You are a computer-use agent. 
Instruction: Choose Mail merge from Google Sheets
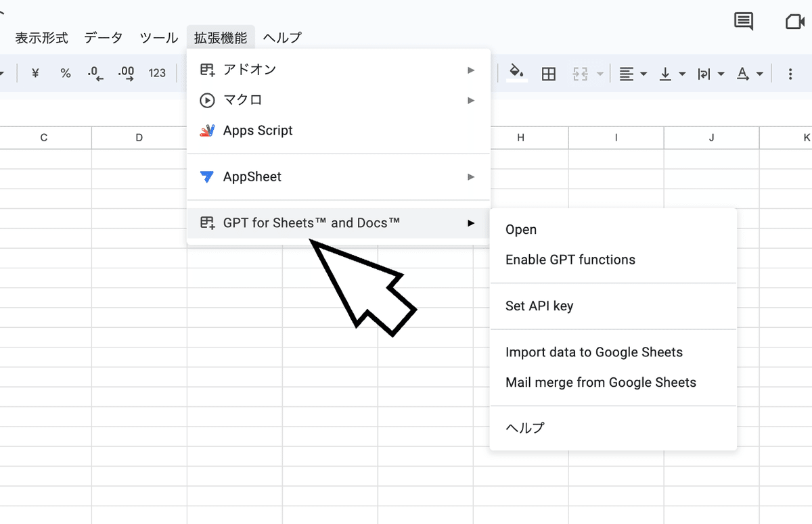coord(613,383)
